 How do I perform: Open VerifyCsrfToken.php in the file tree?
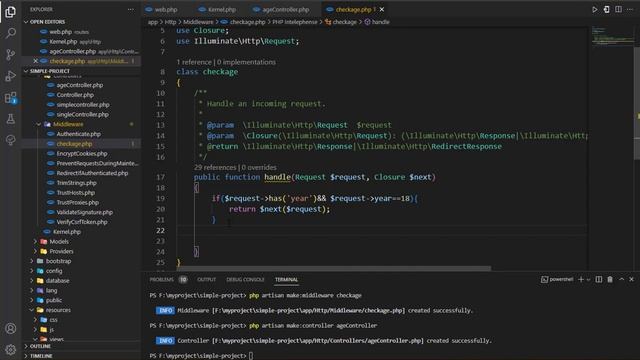(x=82, y=222)
